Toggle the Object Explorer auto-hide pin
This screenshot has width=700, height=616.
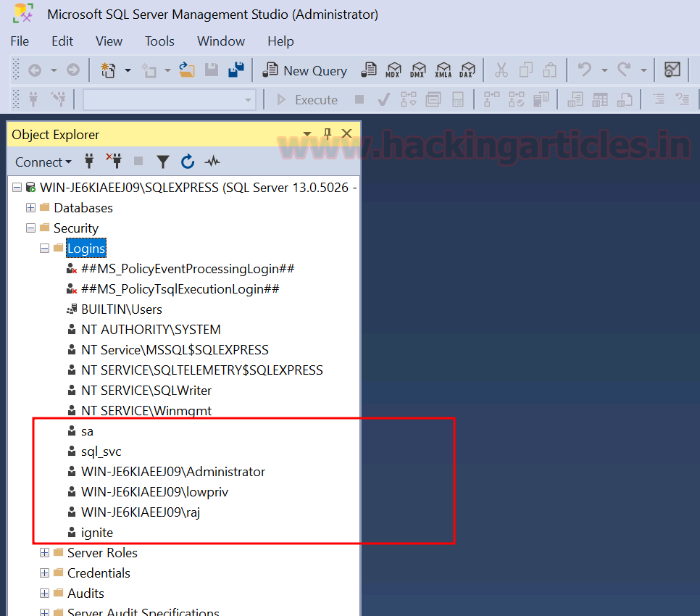(328, 133)
